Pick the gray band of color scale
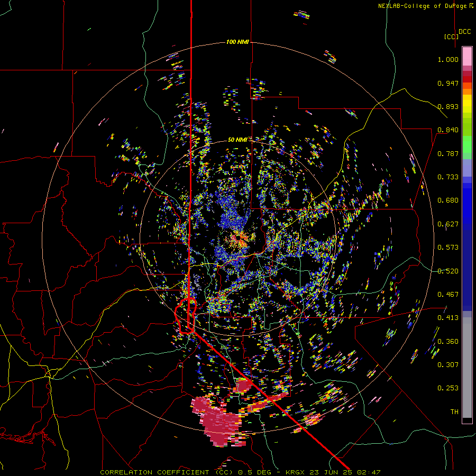This screenshot has width=476, height=476. tap(467, 368)
